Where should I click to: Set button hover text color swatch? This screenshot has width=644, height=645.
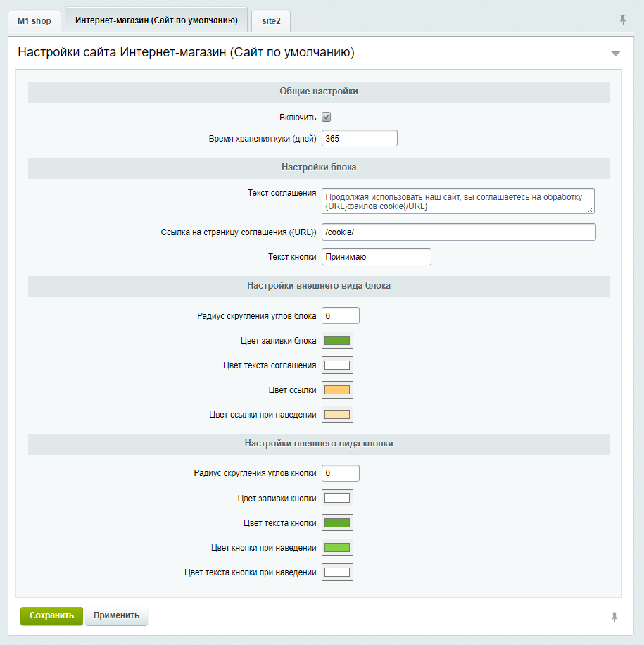point(337,572)
